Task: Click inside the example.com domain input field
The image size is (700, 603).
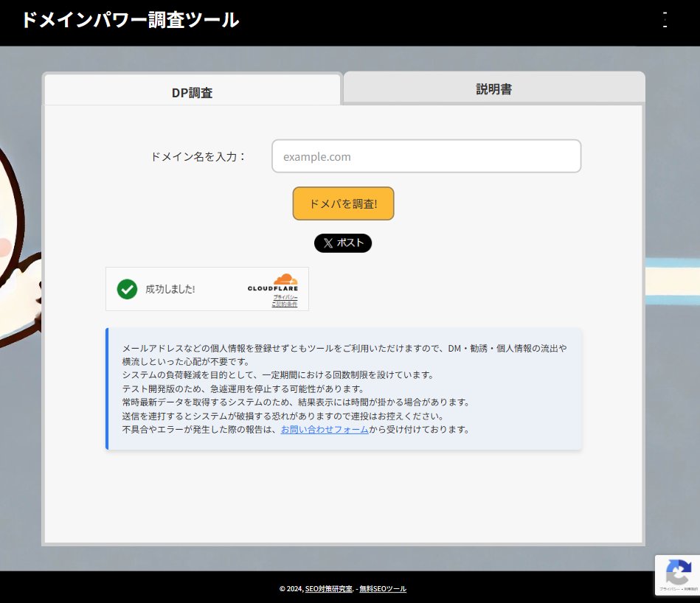Action: point(426,156)
